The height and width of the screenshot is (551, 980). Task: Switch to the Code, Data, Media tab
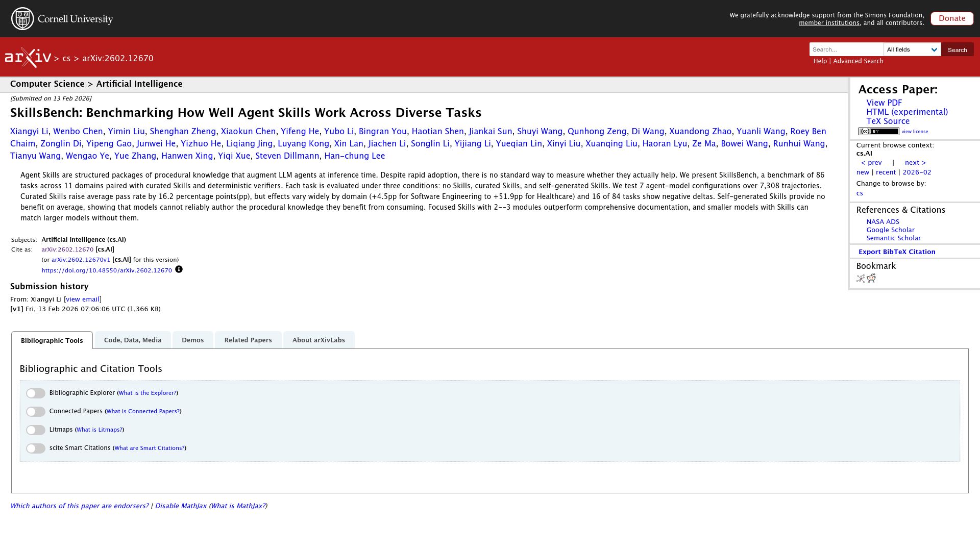click(x=133, y=340)
